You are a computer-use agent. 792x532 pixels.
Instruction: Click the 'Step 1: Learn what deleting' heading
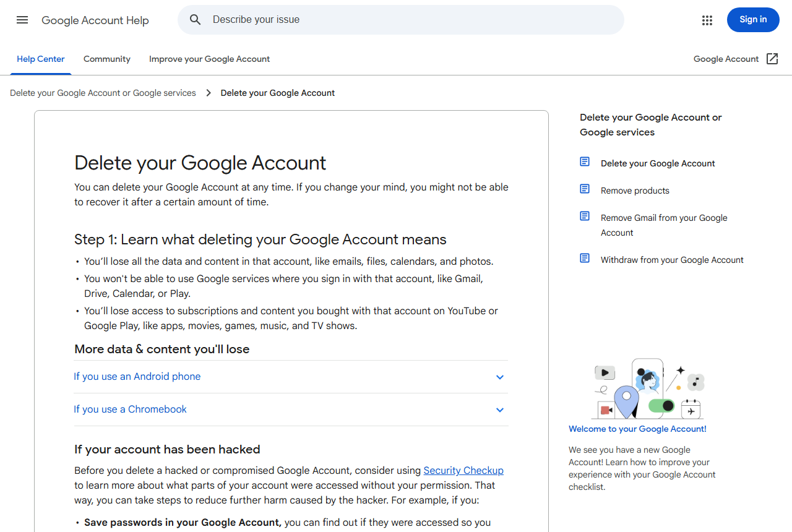(260, 239)
